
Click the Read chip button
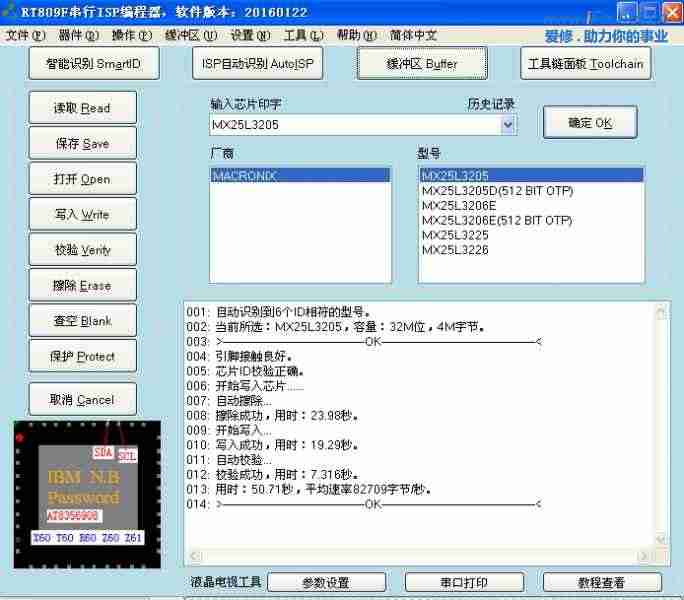82,108
